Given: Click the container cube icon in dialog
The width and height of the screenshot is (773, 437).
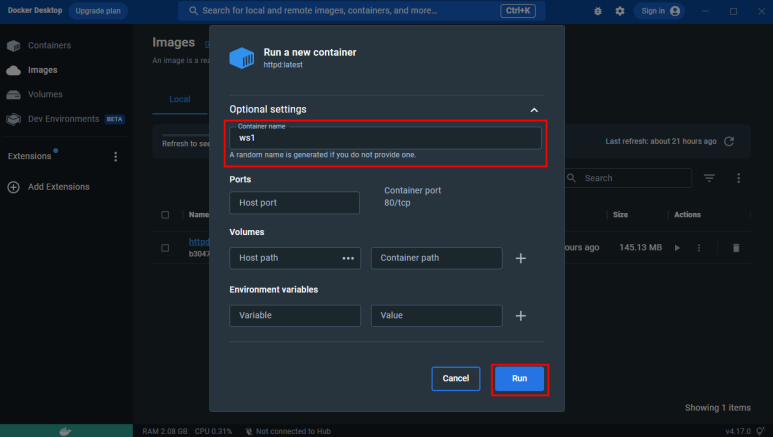Looking at the screenshot, I should [x=242, y=58].
